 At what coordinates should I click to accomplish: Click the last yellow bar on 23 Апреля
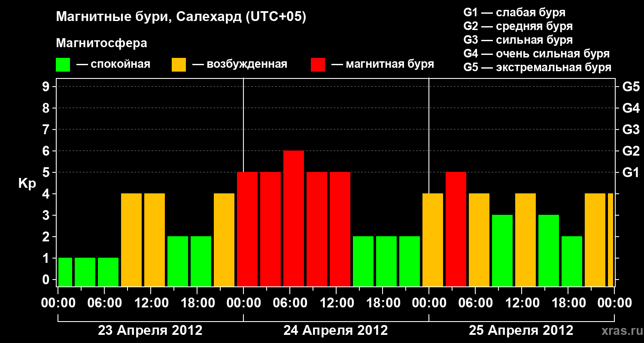(x=224, y=240)
